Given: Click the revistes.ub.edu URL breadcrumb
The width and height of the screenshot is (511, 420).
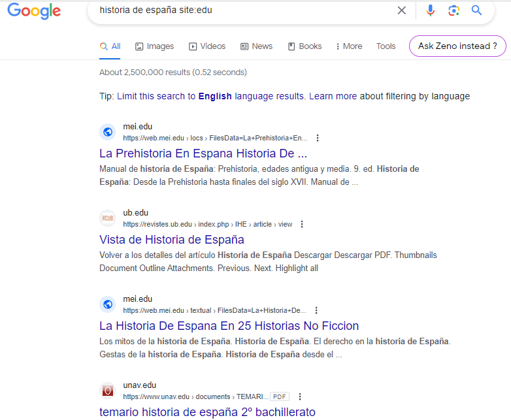Looking at the screenshot, I should click(208, 224).
